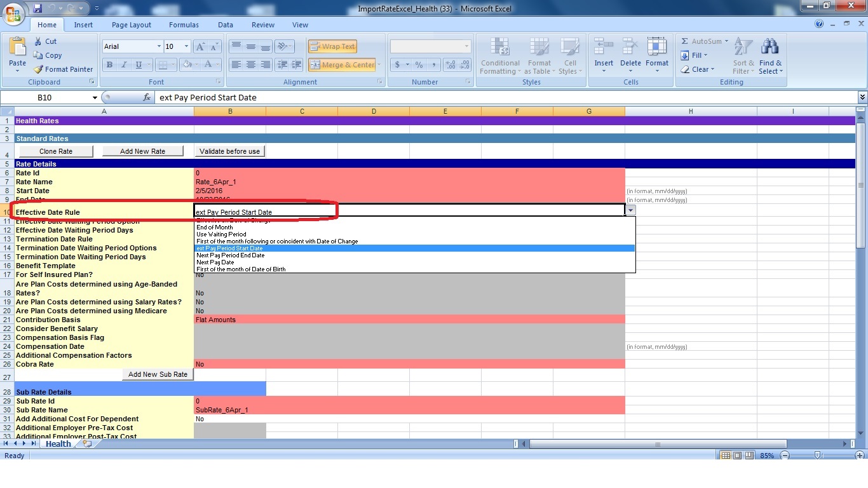Open the text orientation options
The width and height of the screenshot is (868, 488).
285,46
